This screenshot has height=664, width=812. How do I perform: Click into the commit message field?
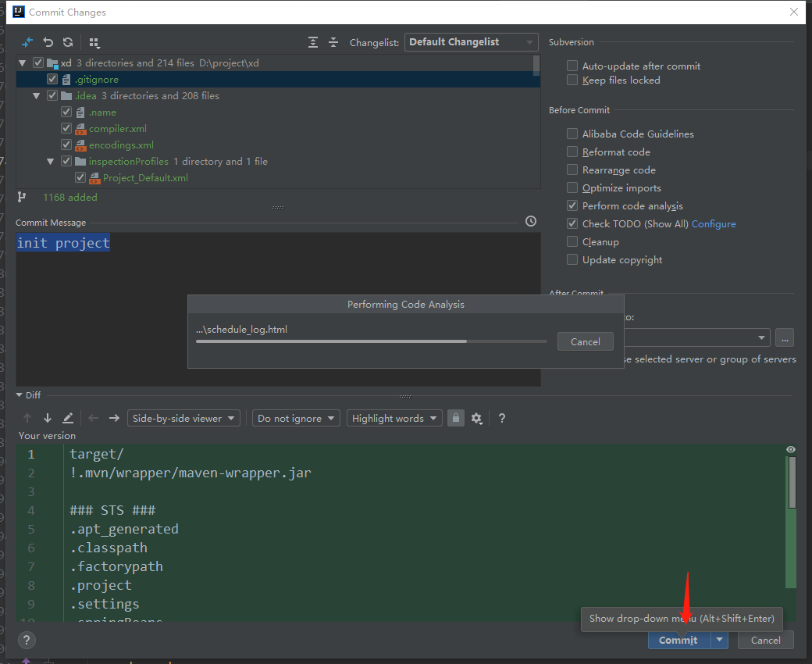[278, 309]
